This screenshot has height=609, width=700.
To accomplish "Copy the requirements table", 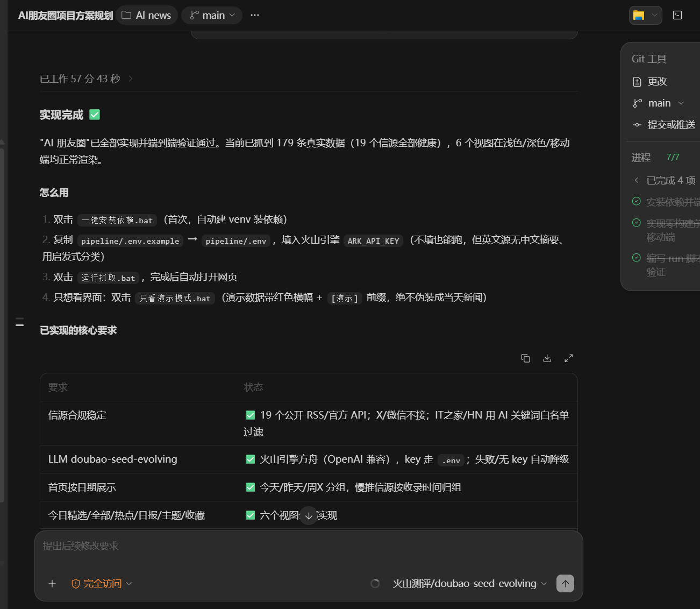I will [526, 358].
